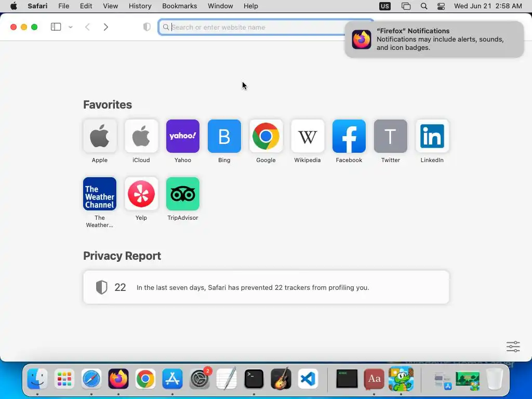532x399 pixels.
Task: Open the History menu
Action: (x=140, y=6)
